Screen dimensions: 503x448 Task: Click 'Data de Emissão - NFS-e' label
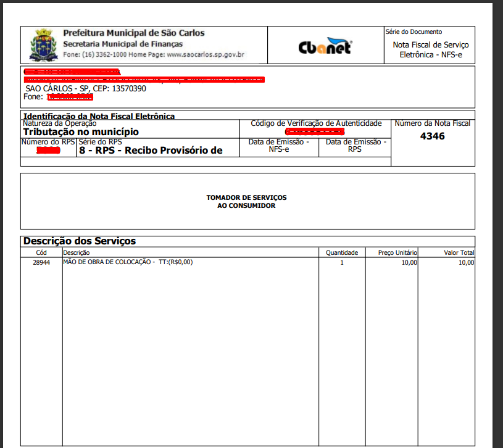point(278,146)
